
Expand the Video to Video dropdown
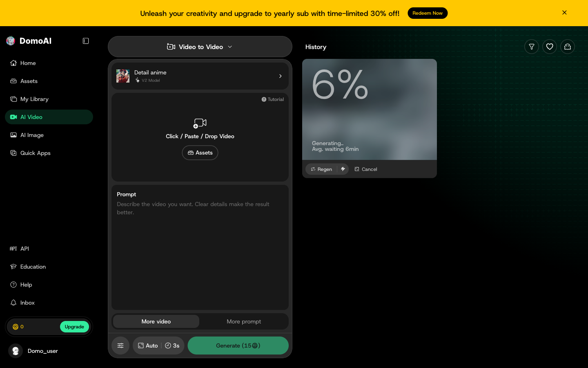[200, 47]
